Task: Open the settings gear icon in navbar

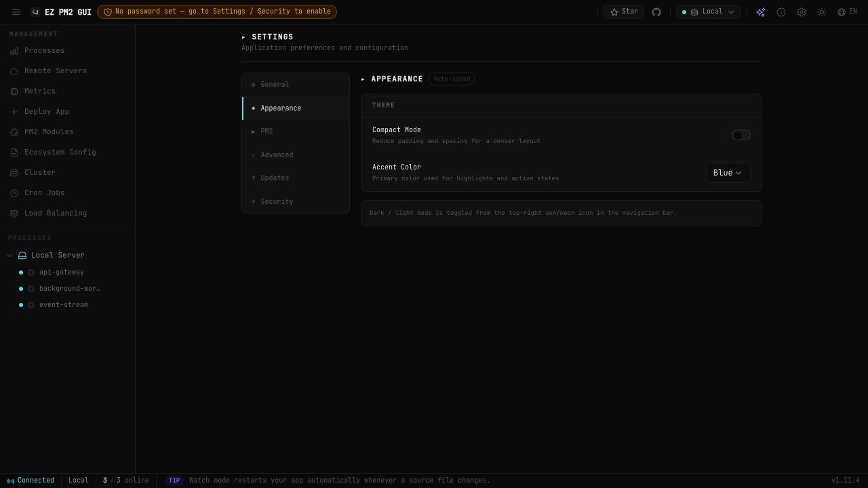Action: [802, 12]
